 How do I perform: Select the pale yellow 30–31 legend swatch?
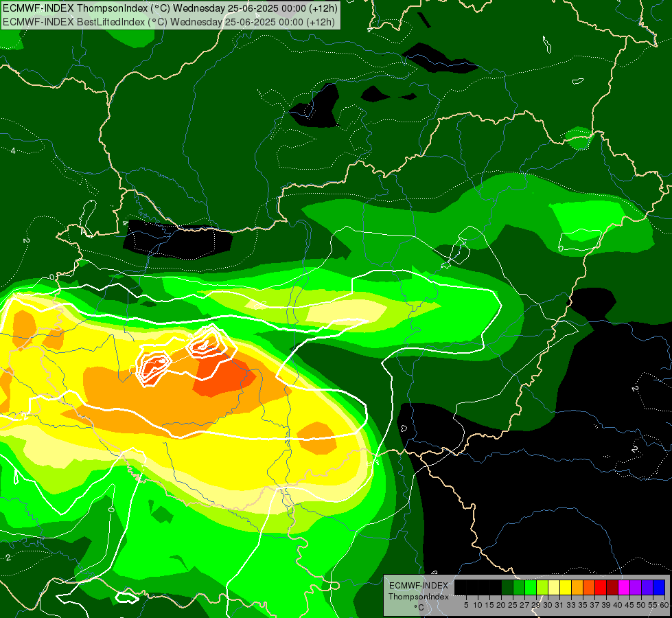(554, 587)
